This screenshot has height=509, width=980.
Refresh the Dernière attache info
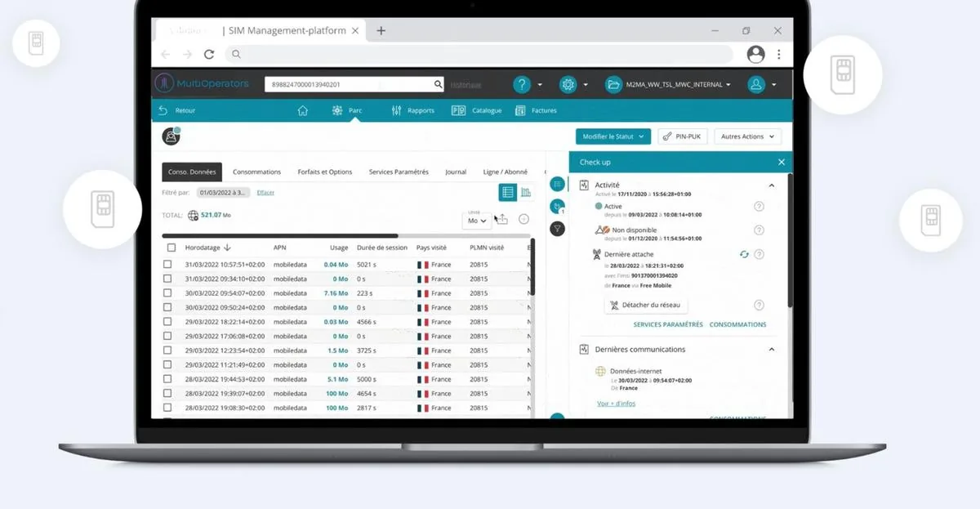point(744,254)
